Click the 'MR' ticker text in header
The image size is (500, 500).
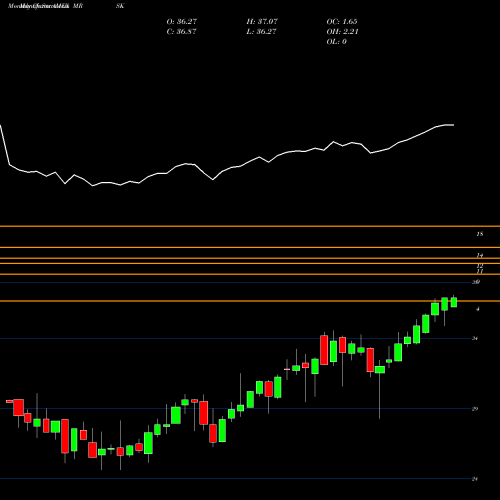click(77, 6)
